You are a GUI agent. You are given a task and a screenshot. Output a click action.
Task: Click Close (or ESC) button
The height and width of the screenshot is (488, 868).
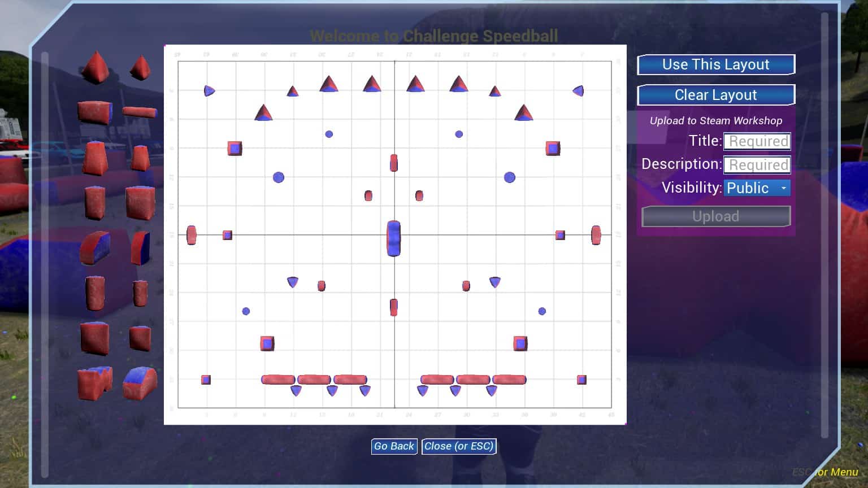tap(459, 446)
